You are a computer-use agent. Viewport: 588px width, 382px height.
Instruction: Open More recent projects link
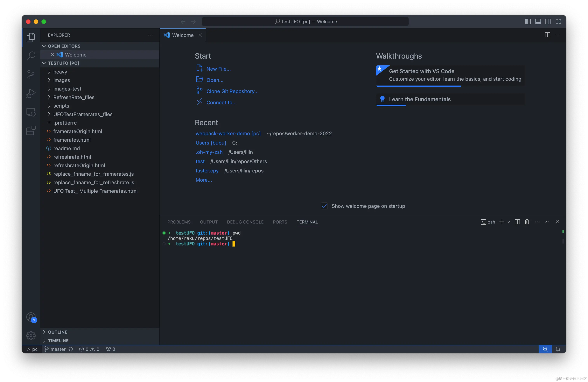click(204, 180)
